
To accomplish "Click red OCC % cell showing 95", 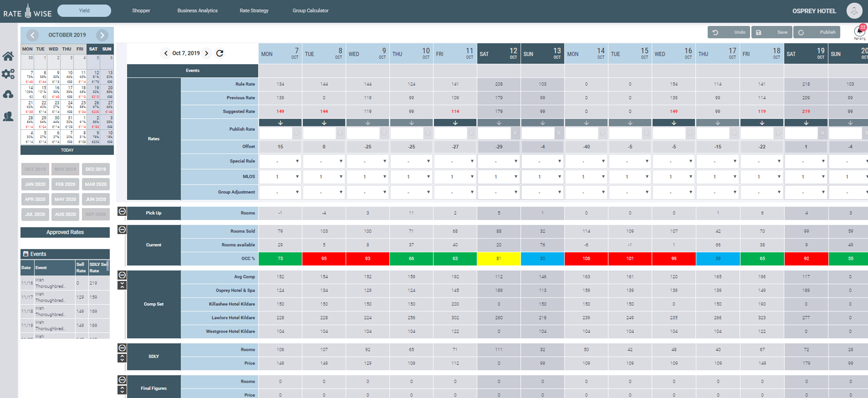I will click(x=324, y=259).
